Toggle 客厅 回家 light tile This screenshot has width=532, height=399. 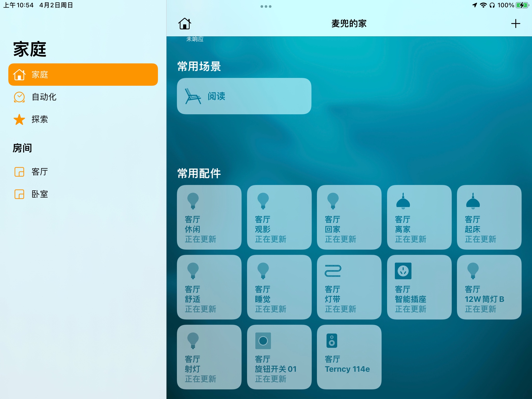[349, 217]
